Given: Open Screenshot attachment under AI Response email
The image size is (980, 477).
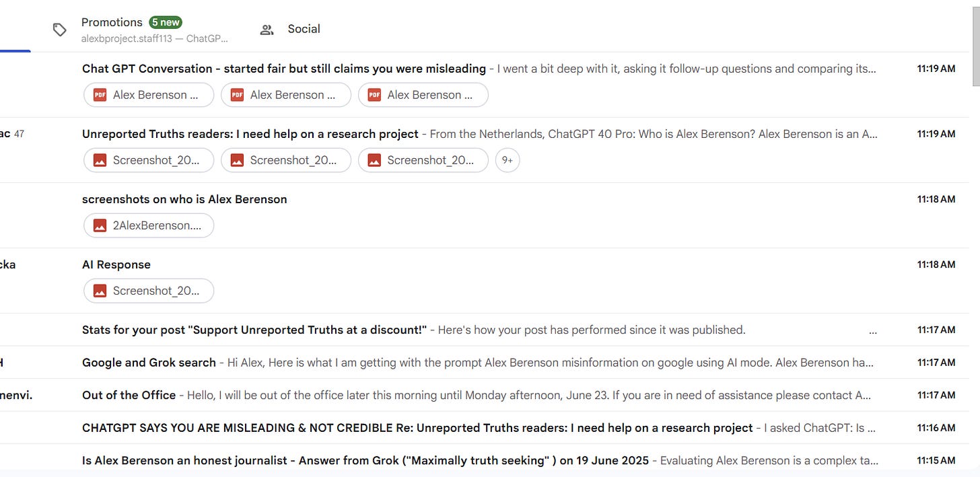Looking at the screenshot, I should tap(149, 291).
